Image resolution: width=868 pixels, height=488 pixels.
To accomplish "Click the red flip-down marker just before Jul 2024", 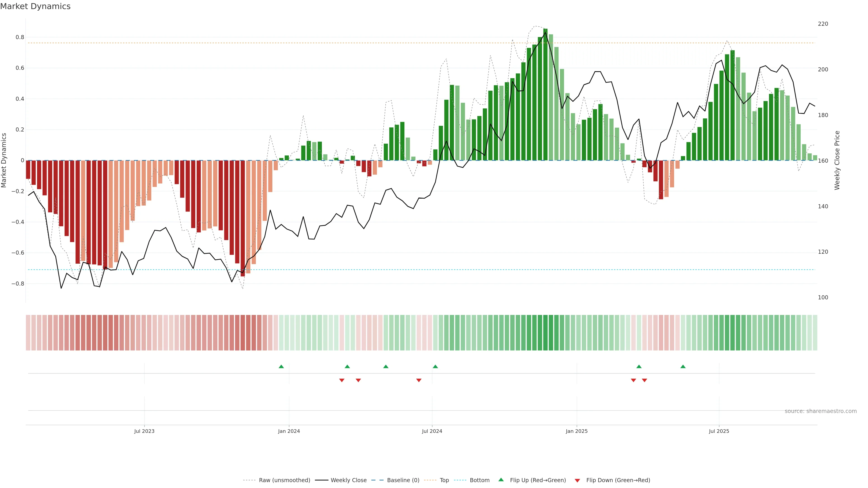I will coord(418,380).
